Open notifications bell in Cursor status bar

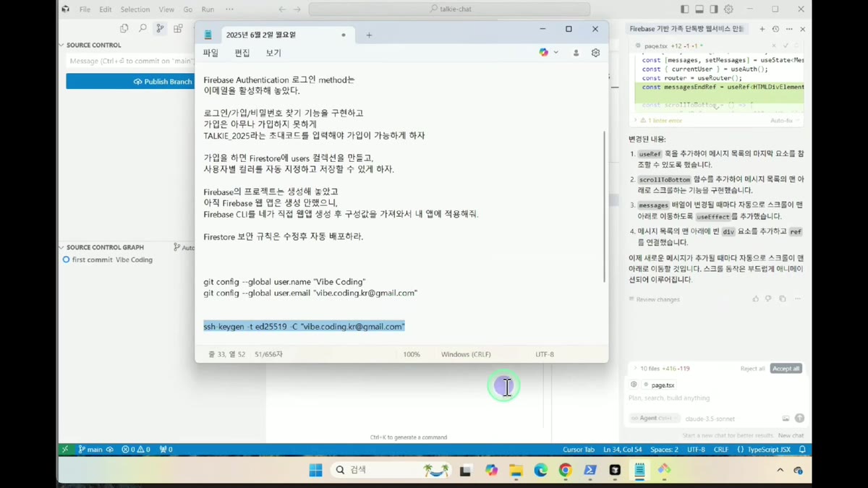[802, 449]
